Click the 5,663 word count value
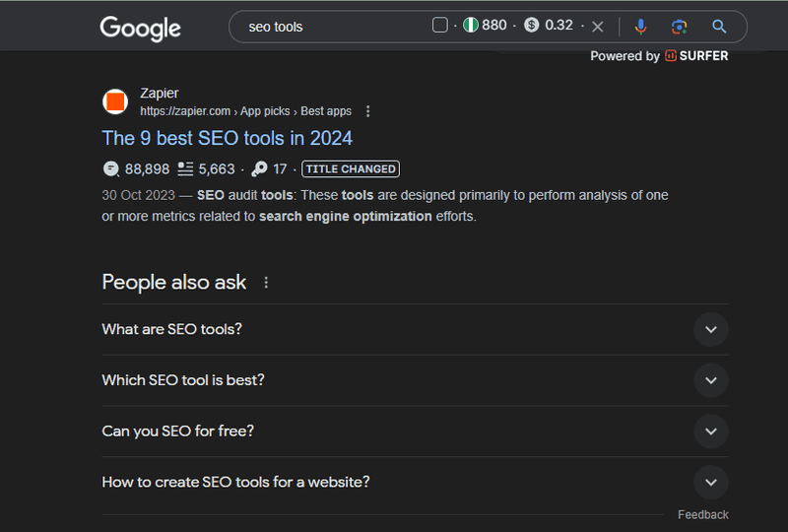Image resolution: width=788 pixels, height=532 pixels. (217, 168)
